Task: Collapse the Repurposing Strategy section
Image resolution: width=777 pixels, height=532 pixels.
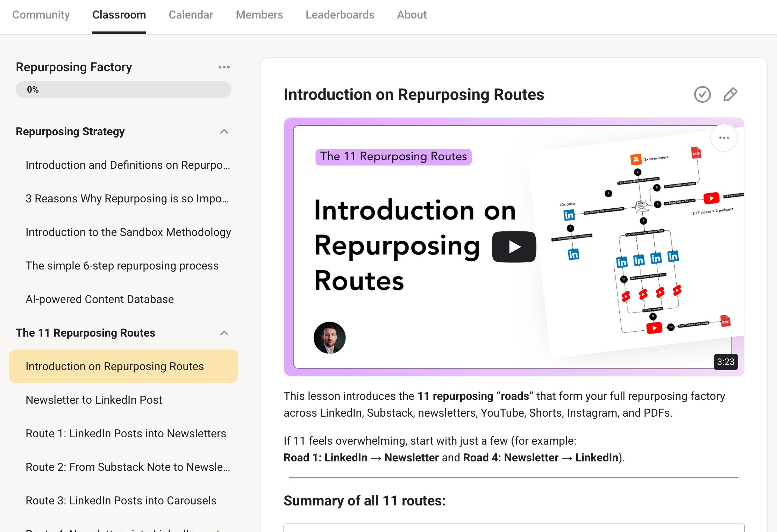Action: pyautogui.click(x=224, y=132)
